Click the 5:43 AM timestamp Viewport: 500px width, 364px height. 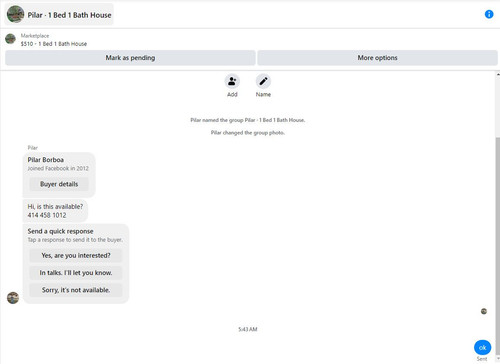point(248,329)
